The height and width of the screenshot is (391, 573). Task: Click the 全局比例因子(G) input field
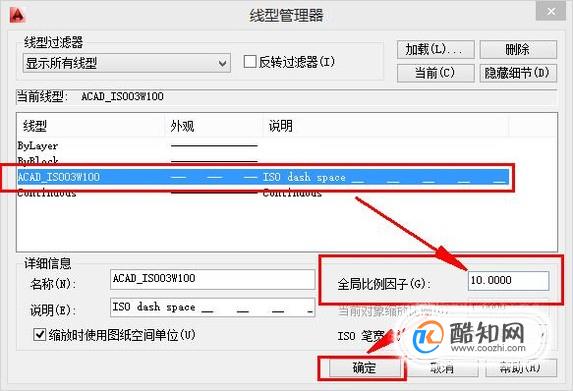508,281
